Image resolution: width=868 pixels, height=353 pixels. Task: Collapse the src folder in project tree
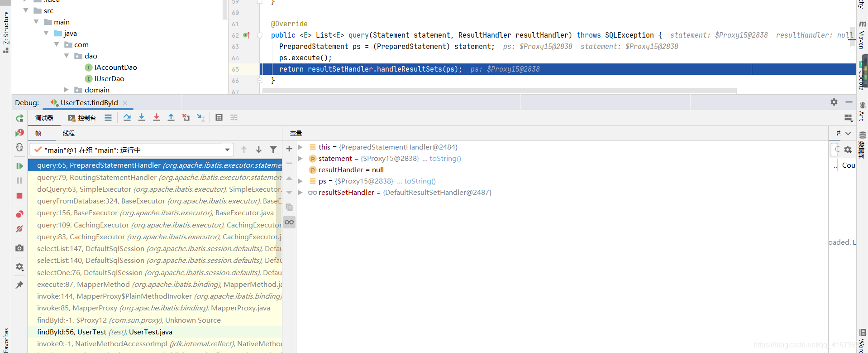point(26,10)
